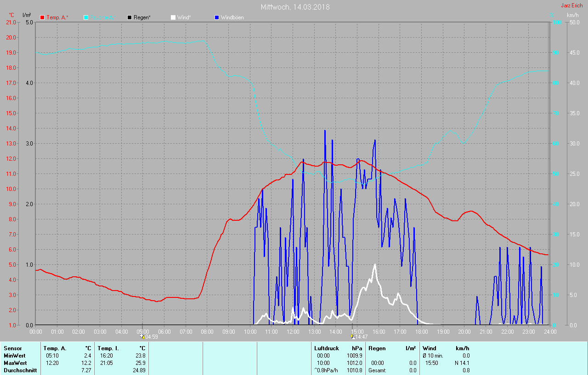Click the Luftdruck average value "1010.8"
The width and height of the screenshot is (588, 375).
(354, 370)
